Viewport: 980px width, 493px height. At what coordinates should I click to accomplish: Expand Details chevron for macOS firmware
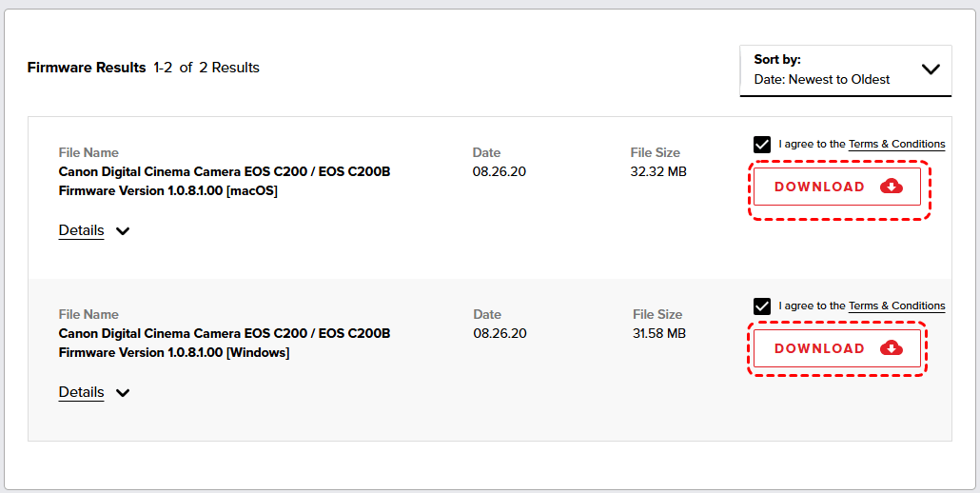[123, 231]
